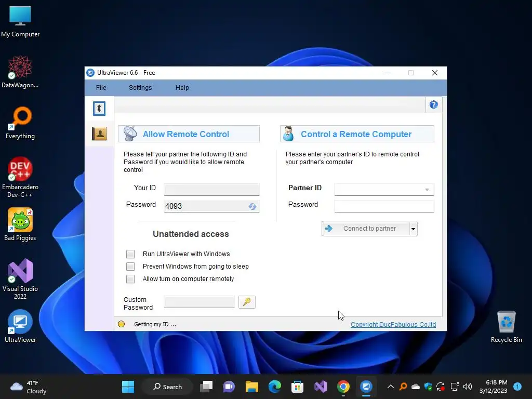
Task: Select Visual Studio 2022 desktop icon
Action: click(20, 279)
